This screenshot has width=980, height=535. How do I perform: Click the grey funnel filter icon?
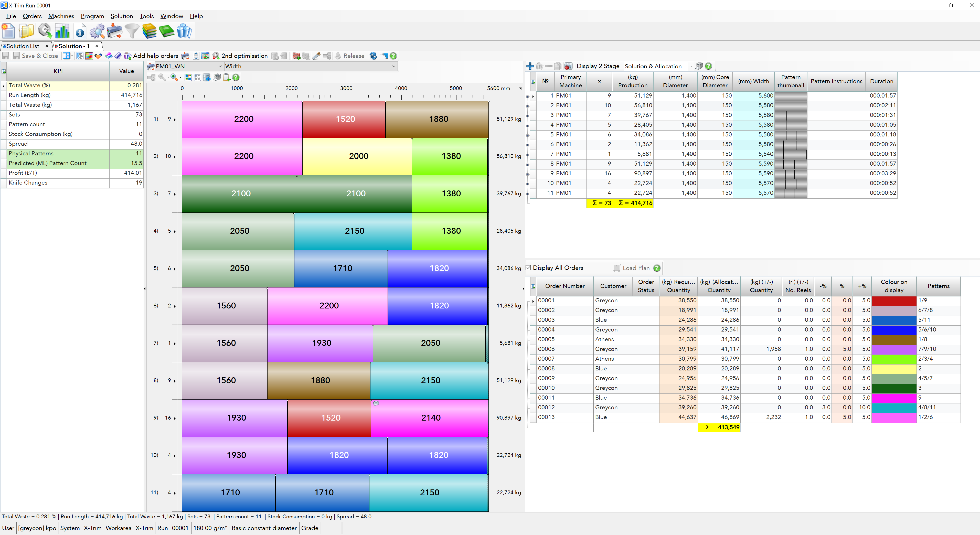tap(132, 31)
